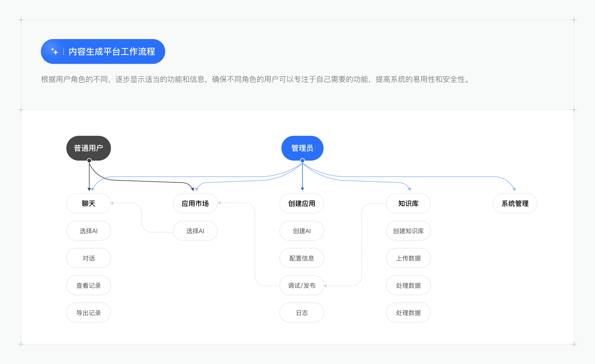
Task: Open the 聊天 node
Action: [88, 203]
